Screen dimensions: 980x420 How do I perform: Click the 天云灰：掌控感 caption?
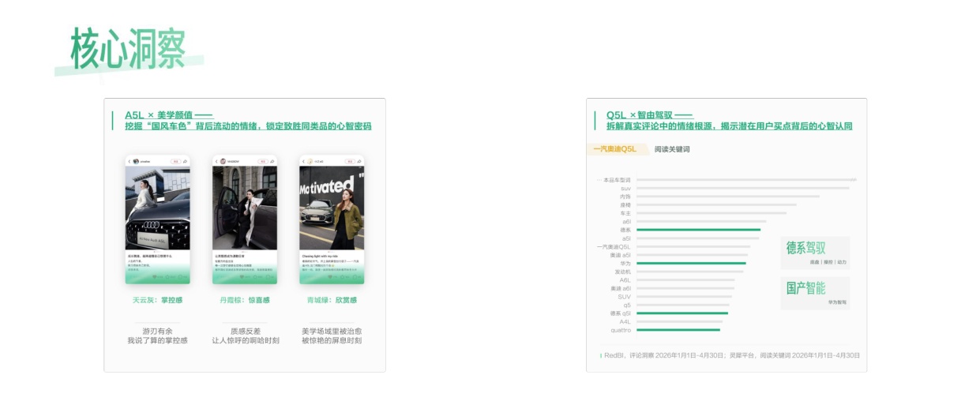[x=158, y=300]
